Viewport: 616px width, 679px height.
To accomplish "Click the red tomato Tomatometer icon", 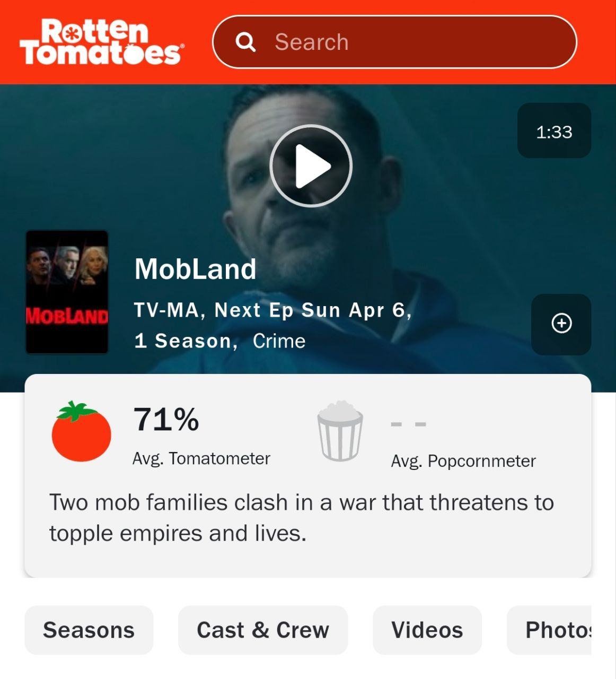I will click(x=81, y=431).
